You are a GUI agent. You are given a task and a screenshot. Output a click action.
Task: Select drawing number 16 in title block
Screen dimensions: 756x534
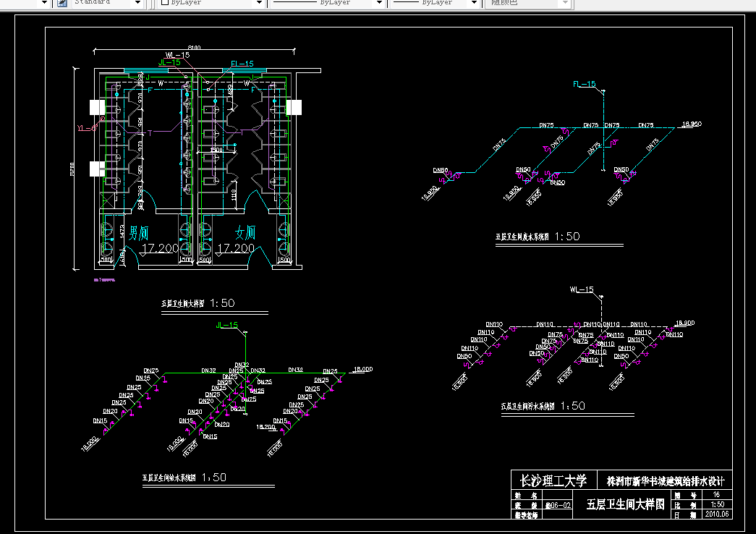(x=716, y=494)
